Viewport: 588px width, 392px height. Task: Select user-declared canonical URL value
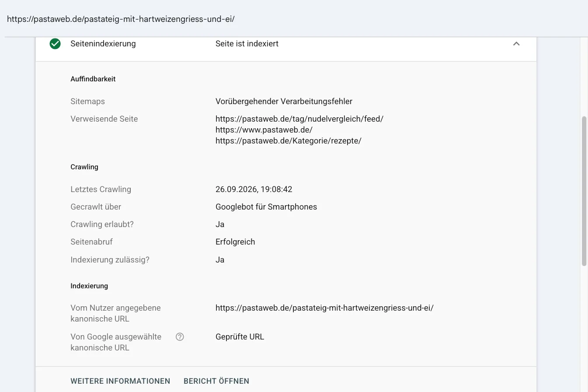tap(324, 308)
